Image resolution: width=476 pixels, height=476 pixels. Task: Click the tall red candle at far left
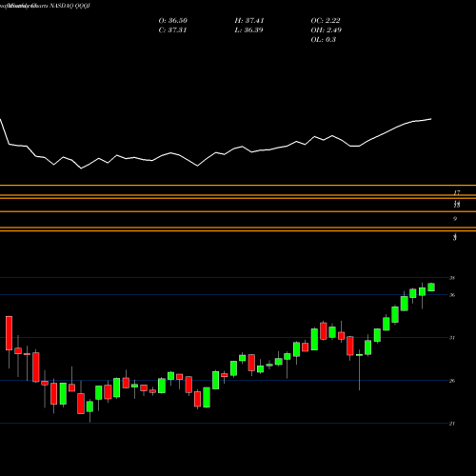tap(9, 333)
